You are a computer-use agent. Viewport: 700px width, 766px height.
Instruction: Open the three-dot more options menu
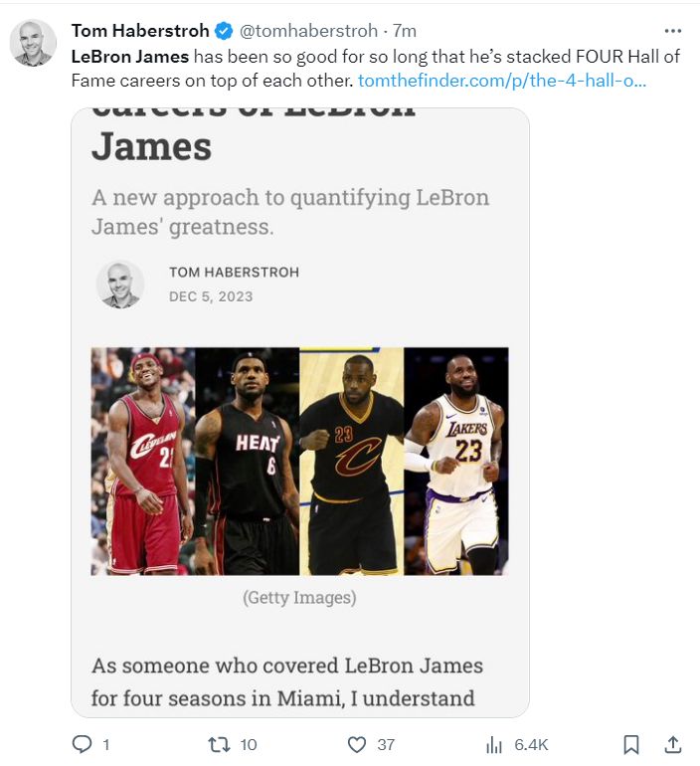click(672, 31)
